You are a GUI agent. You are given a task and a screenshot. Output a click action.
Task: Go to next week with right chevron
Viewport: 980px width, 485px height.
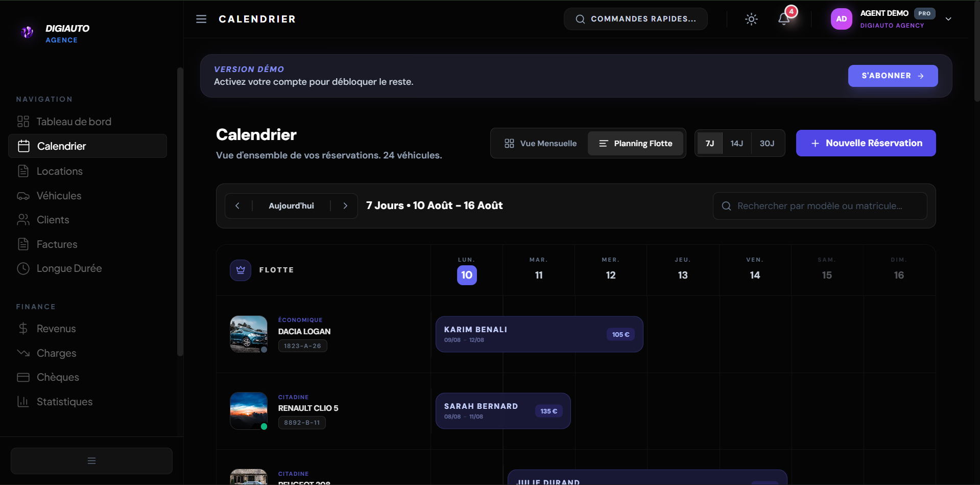(345, 205)
